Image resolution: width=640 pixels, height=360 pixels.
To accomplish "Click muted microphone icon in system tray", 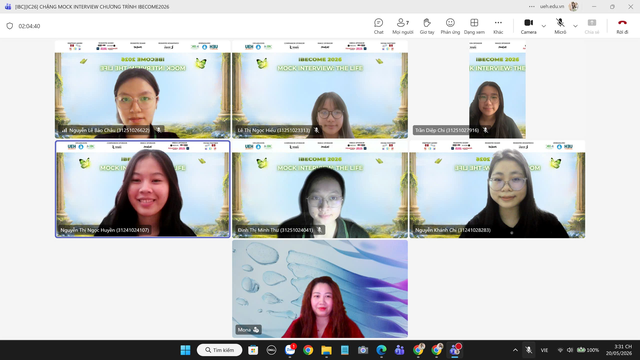I will tap(529, 350).
